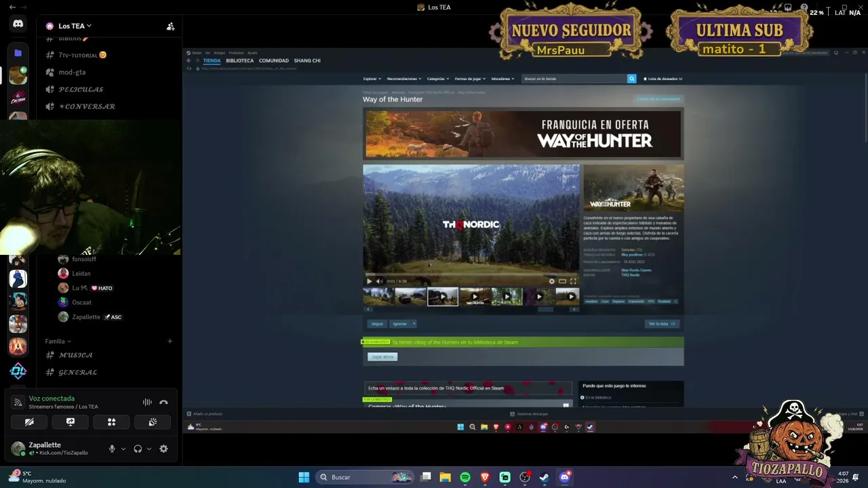Open voice connection details signal icon
Image resolution: width=868 pixels, height=488 pixels.
click(18, 402)
